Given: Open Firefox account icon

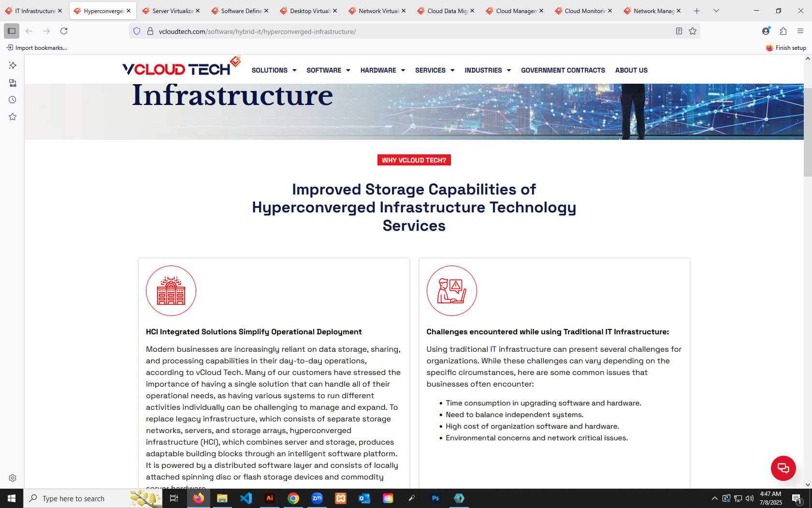Looking at the screenshot, I should point(766,31).
